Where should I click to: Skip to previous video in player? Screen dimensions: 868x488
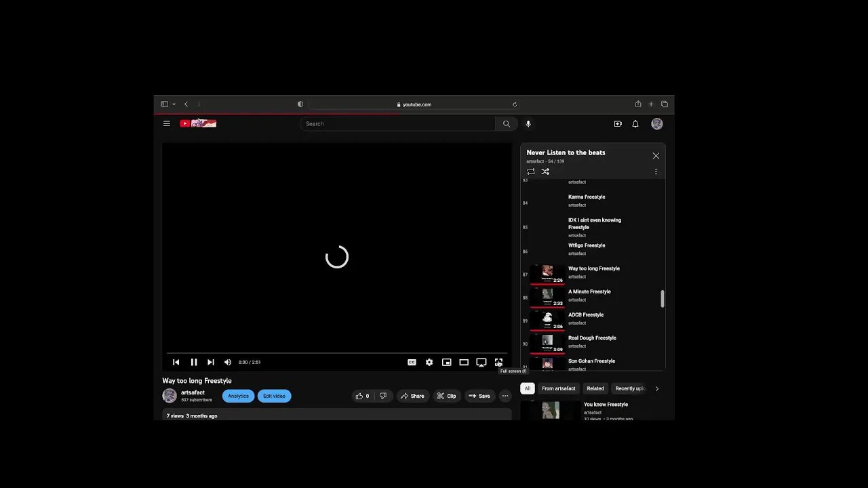point(176,362)
